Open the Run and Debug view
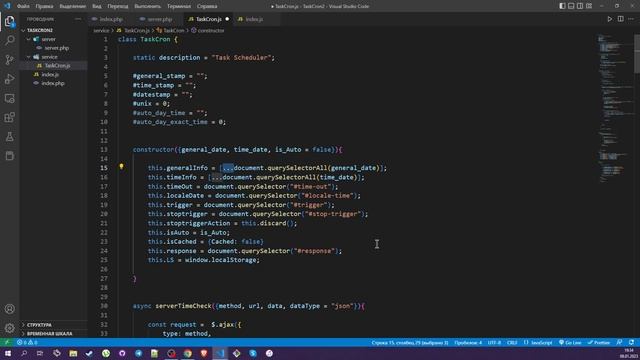The height and width of the screenshot is (360, 640). 9,79
